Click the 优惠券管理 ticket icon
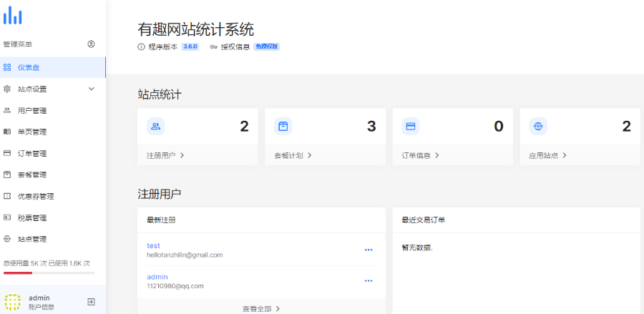The width and height of the screenshot is (644, 314). click(7, 196)
